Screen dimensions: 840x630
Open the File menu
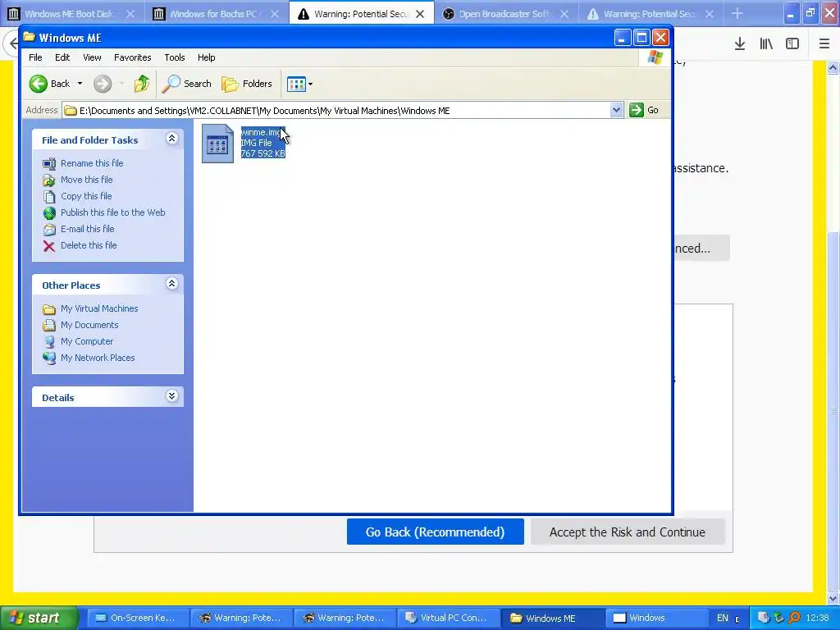(35, 57)
